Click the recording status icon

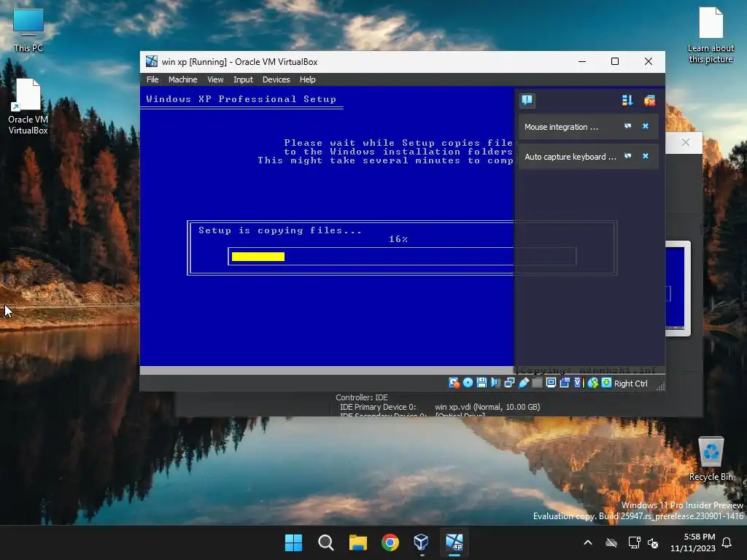coord(565,384)
